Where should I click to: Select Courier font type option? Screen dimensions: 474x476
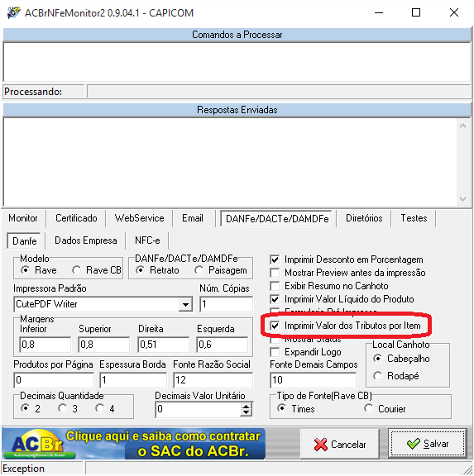(369, 408)
